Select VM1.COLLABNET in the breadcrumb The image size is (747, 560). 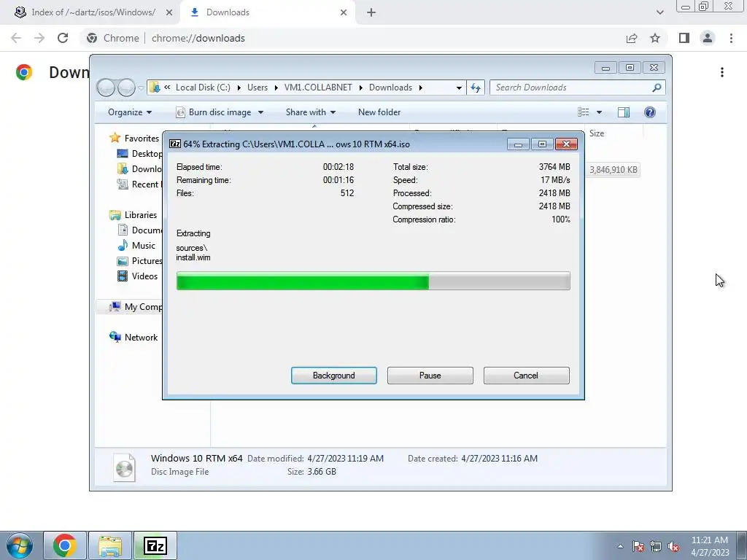pos(318,87)
